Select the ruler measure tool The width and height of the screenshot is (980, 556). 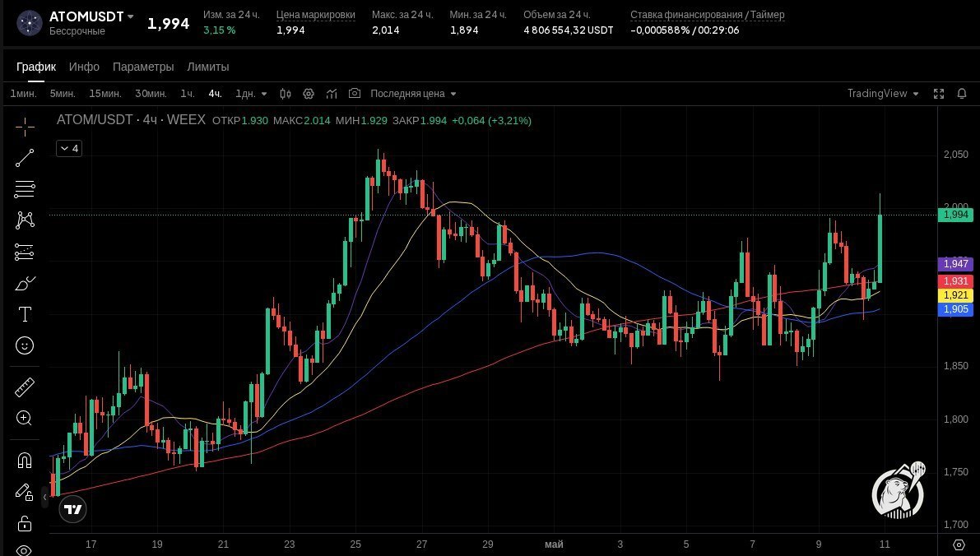click(x=25, y=387)
